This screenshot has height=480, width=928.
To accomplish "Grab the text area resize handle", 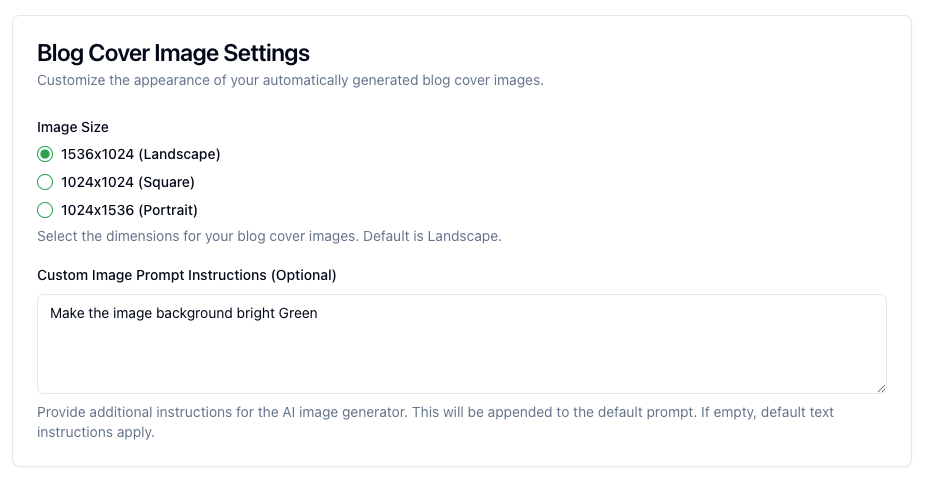I will tap(881, 388).
